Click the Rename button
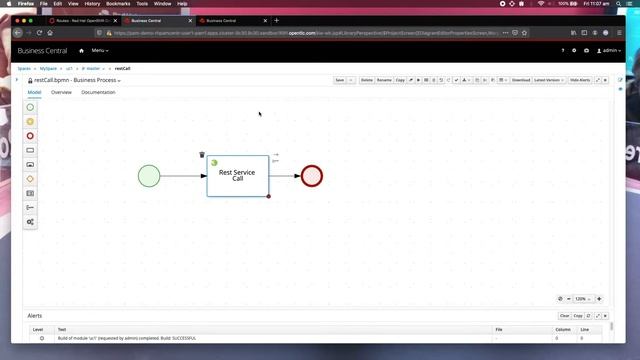 coord(384,80)
